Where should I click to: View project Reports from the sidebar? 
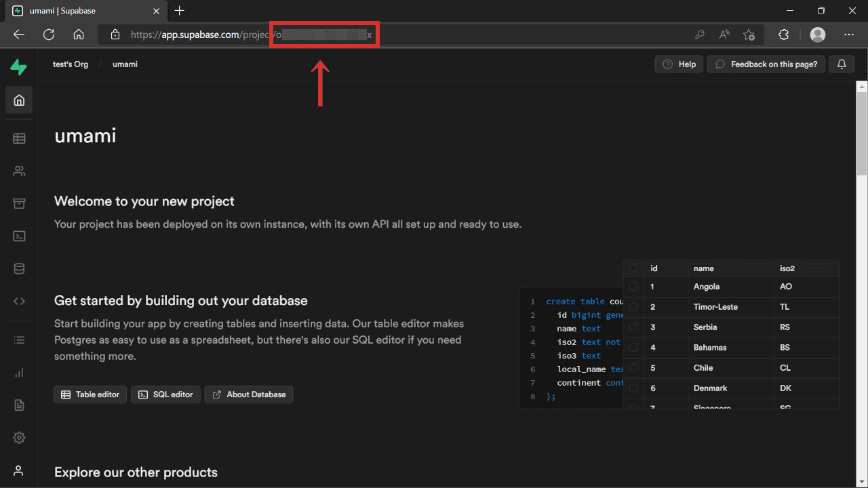(19, 372)
